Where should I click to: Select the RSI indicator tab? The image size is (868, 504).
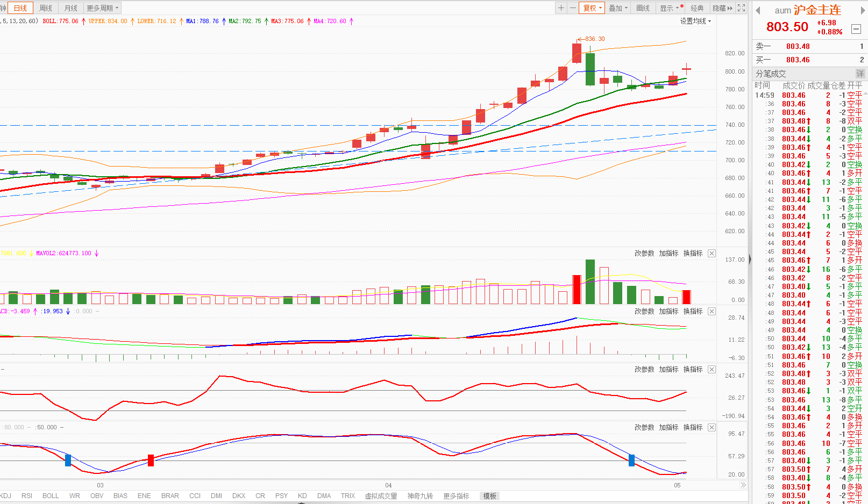[27, 496]
